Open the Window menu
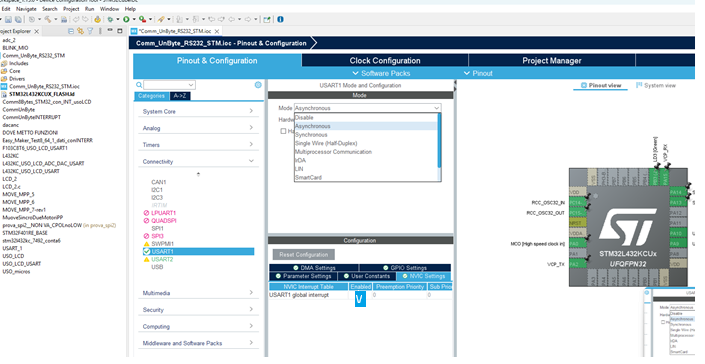This screenshot has height=364, width=705. coord(109,9)
